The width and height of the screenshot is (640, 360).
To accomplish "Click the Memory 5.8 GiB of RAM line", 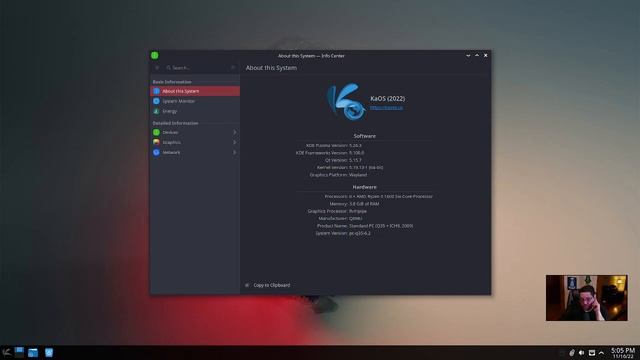I will [x=354, y=204].
